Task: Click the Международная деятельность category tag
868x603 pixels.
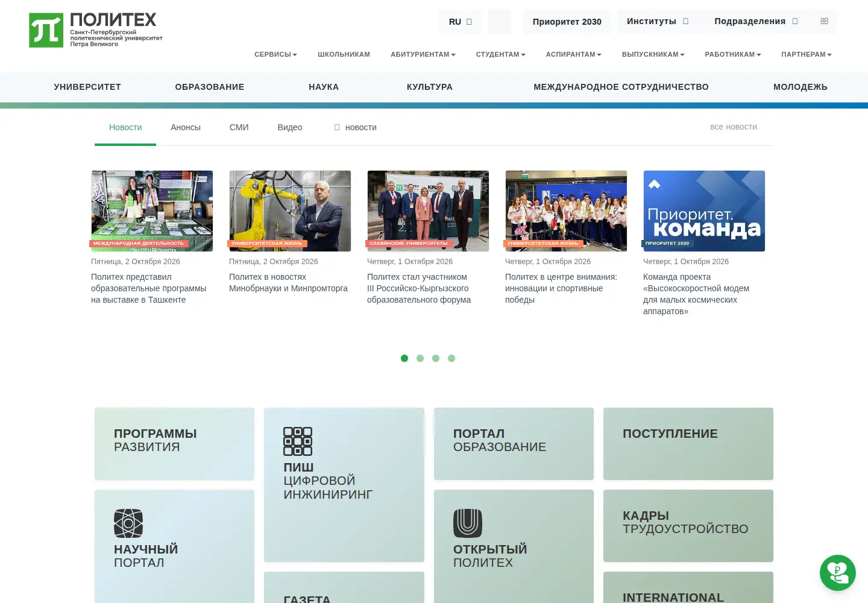Action: click(139, 244)
